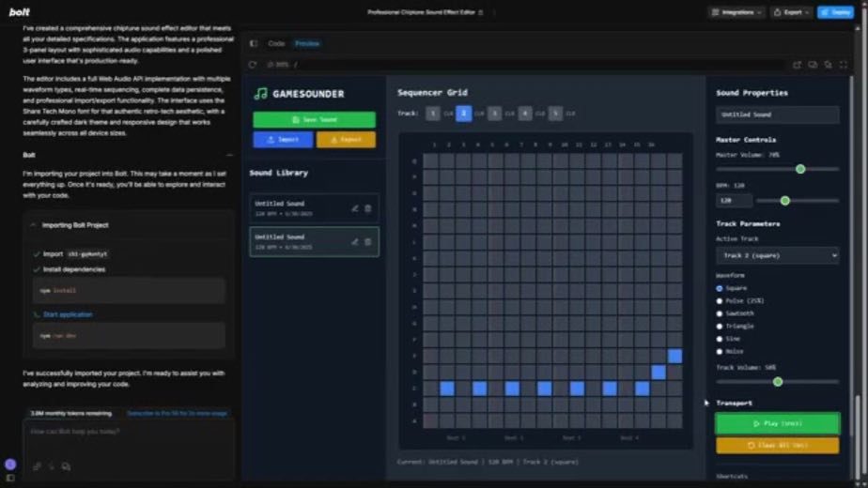Choose the Triangle waveform
Image resolution: width=868 pixels, height=488 pixels.
719,327
